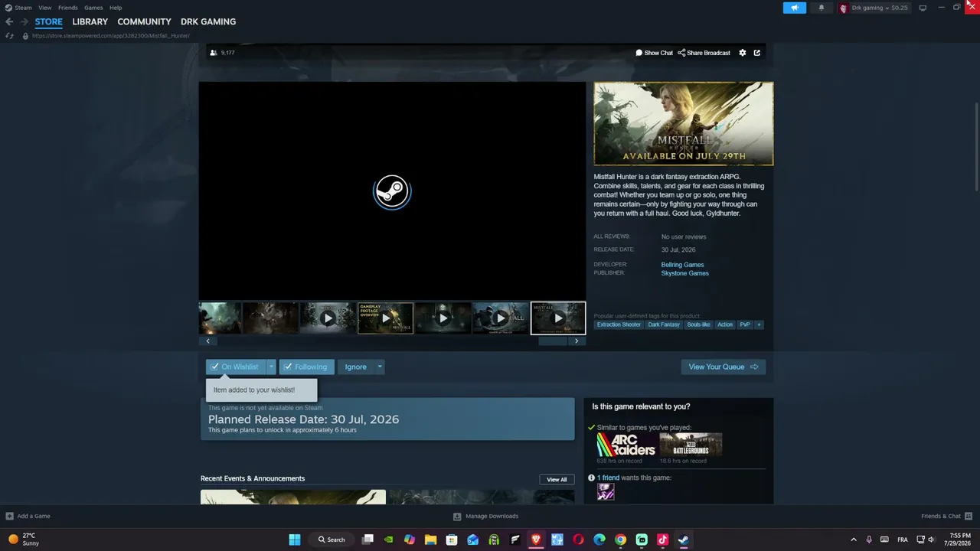Go forward using the Steam forward arrow
This screenshot has width=980, height=551.
point(24,21)
